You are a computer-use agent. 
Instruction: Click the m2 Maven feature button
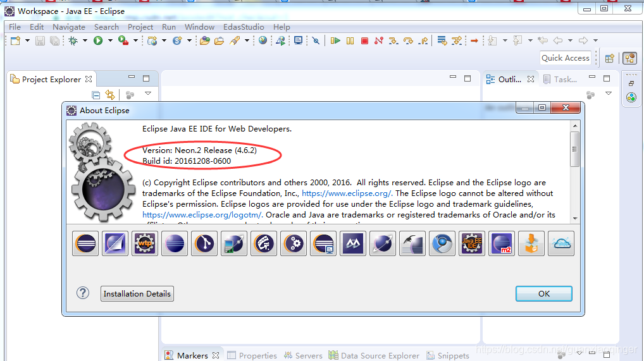(x=502, y=243)
